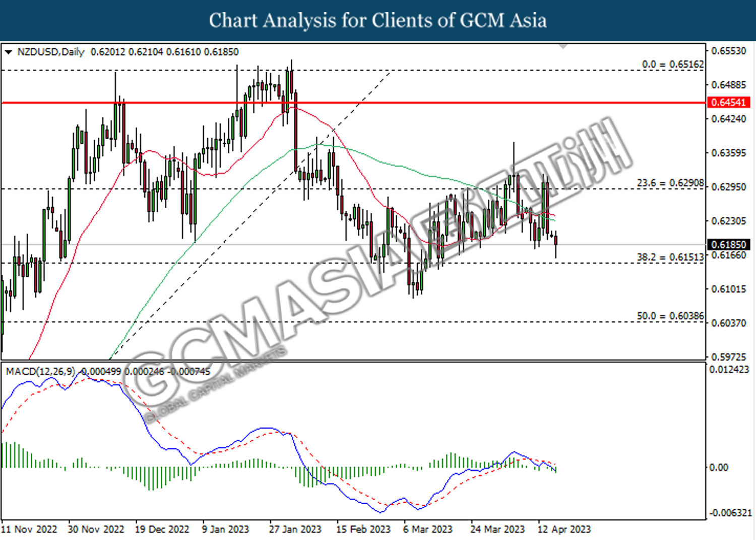Viewport: 756px width, 540px height.
Task: Click the date label 19 Dec 2022
Action: tap(162, 529)
